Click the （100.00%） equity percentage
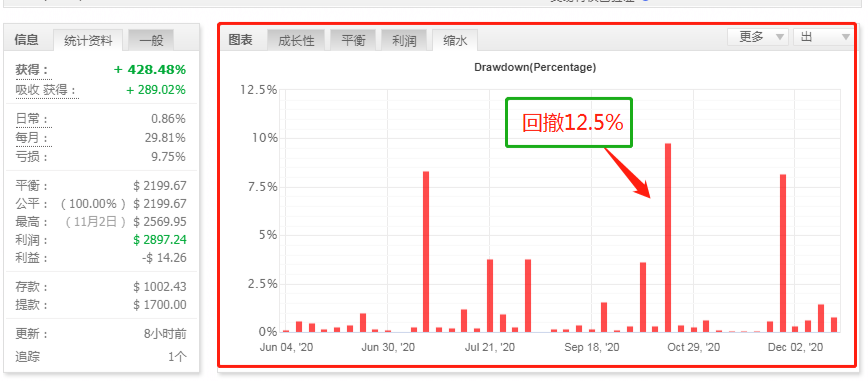The height and width of the screenshot is (381, 868). coord(93,204)
